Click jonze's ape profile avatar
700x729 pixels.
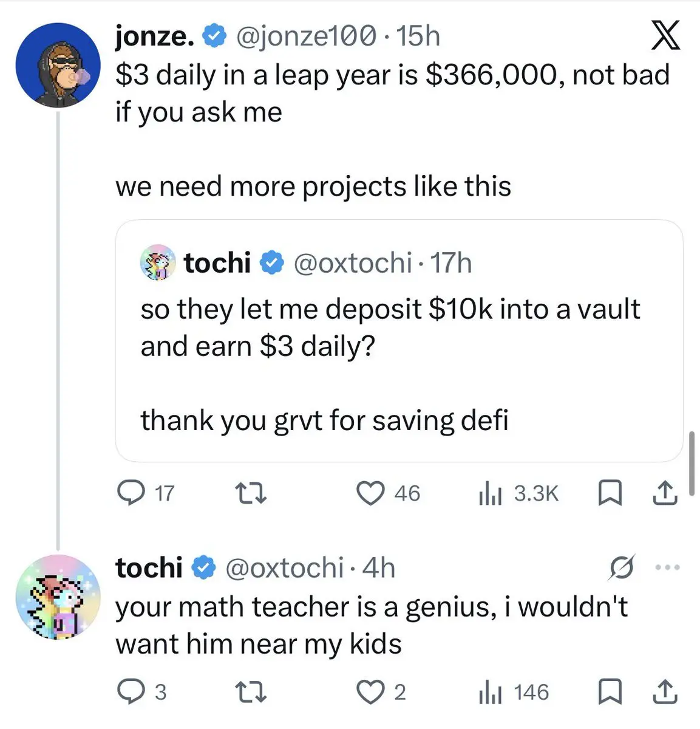[x=58, y=66]
